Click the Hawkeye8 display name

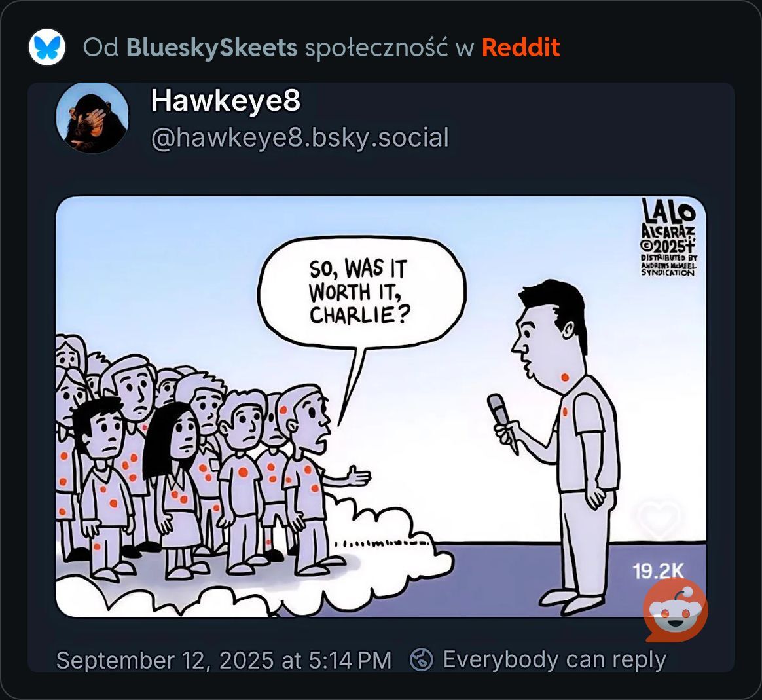pos(225,101)
